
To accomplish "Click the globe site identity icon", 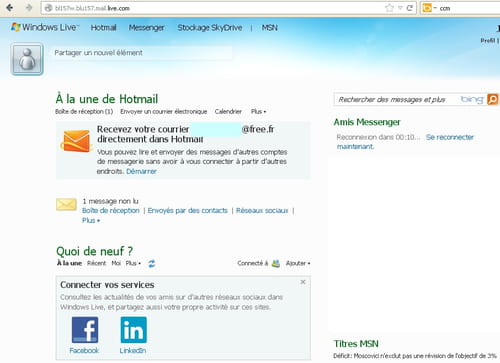I will pyautogui.click(x=49, y=8).
